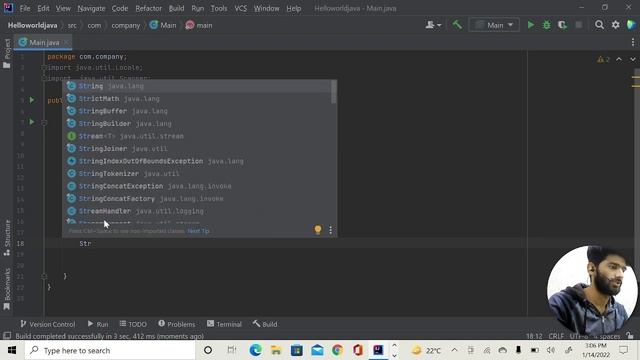This screenshot has height=360, width=640.
Task: Open the Code menu
Action: (x=120, y=8)
